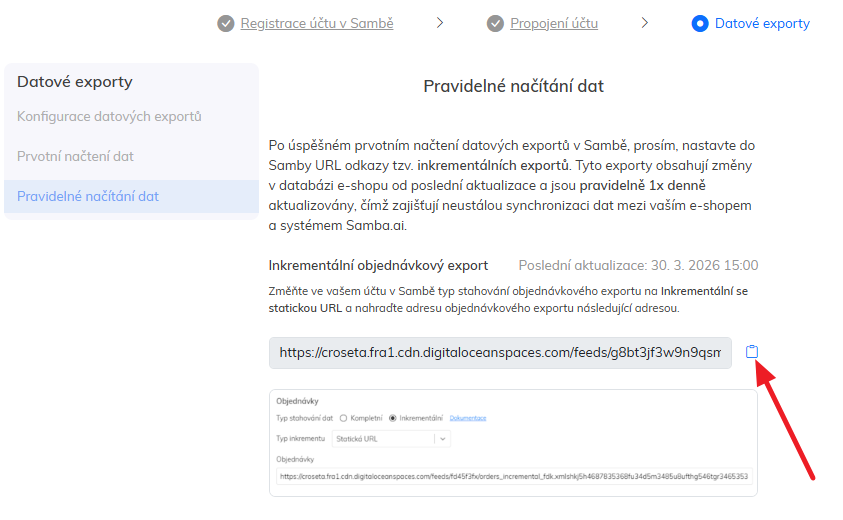Open Konfigurace datových exportů in sidebar
This screenshot has height=520, width=843.
tap(109, 116)
